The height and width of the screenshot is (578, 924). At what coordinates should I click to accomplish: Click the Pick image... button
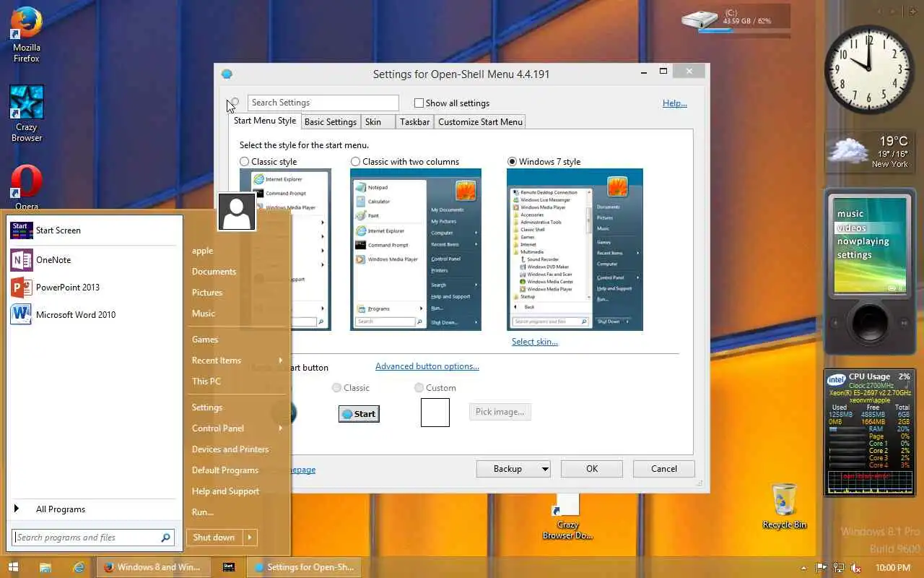[x=500, y=412]
